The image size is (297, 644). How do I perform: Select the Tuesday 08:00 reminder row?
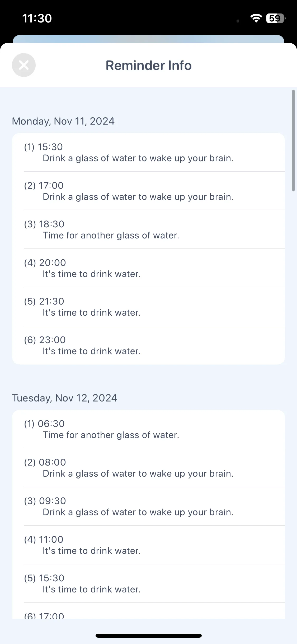[x=148, y=468]
